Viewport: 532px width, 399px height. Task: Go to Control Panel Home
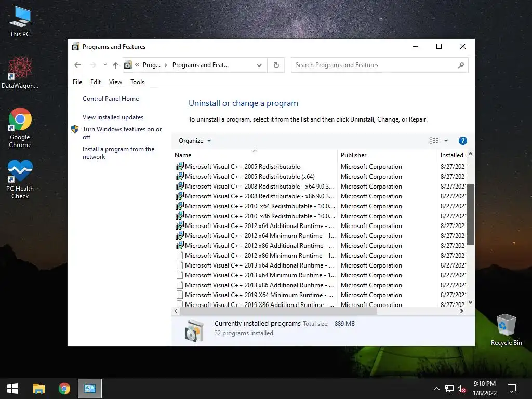(111, 99)
